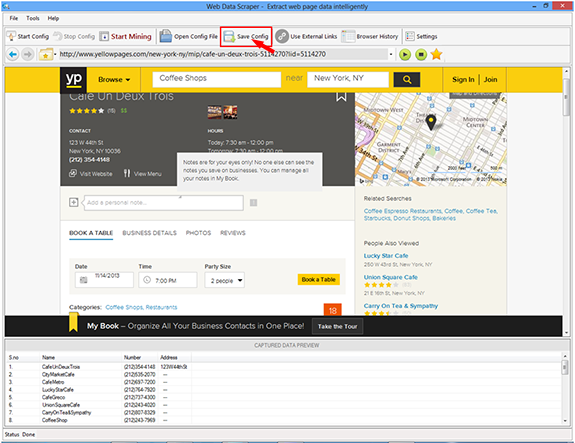Bookmark page with the star icon

coord(436,54)
